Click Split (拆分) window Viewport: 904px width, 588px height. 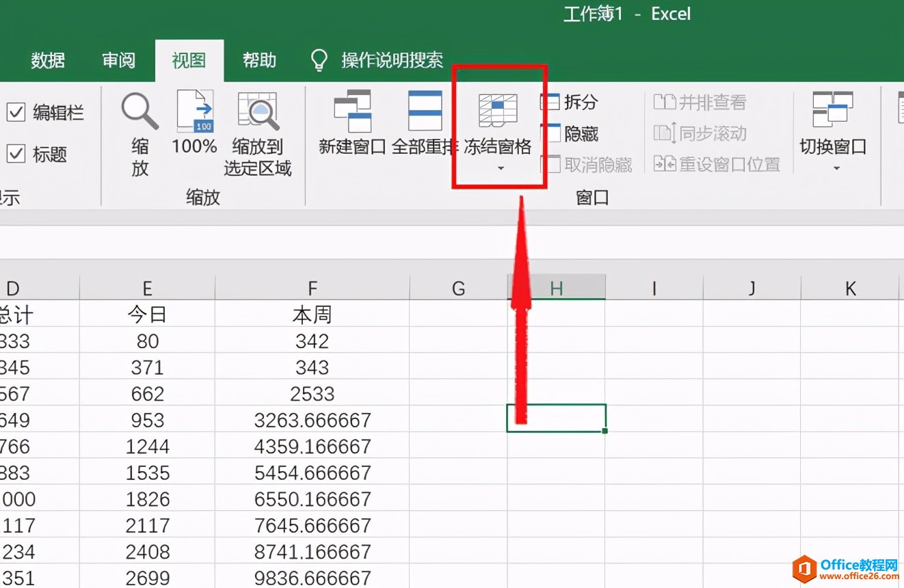[x=569, y=103]
